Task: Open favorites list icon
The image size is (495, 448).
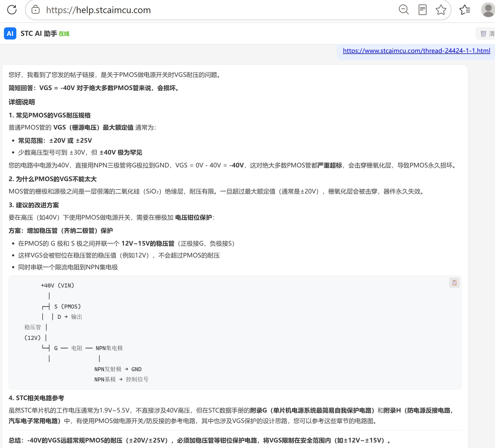Action: pyautogui.click(x=465, y=10)
